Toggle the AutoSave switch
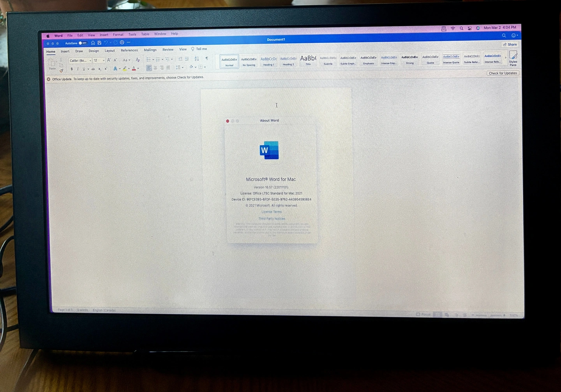 (83, 43)
